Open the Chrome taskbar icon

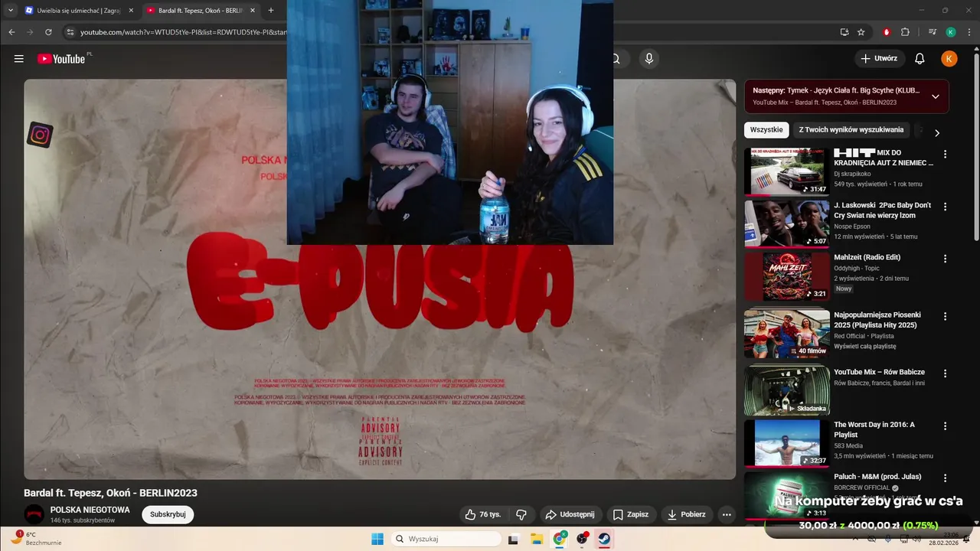point(560,539)
